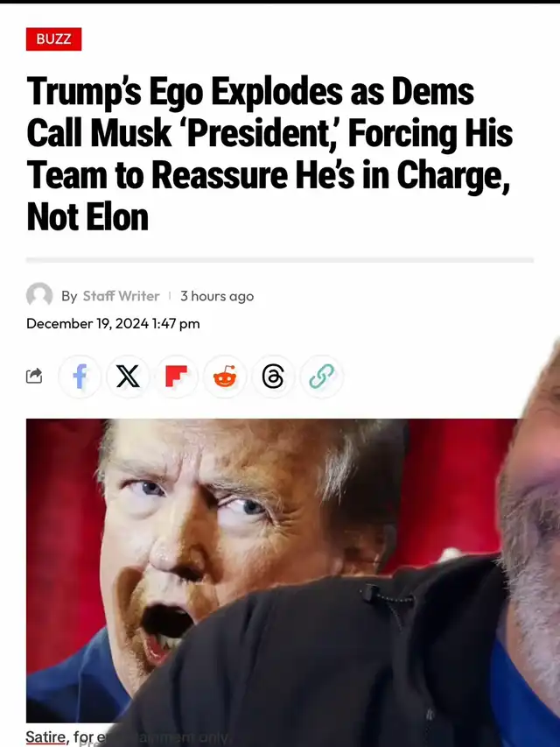Click the gray divider under the headline
560x747 pixels.
pos(280,260)
